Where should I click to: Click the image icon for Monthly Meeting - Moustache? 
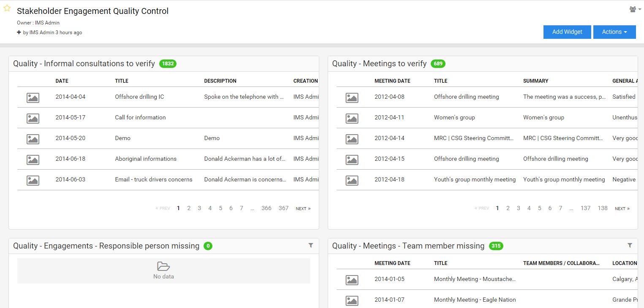(352, 280)
